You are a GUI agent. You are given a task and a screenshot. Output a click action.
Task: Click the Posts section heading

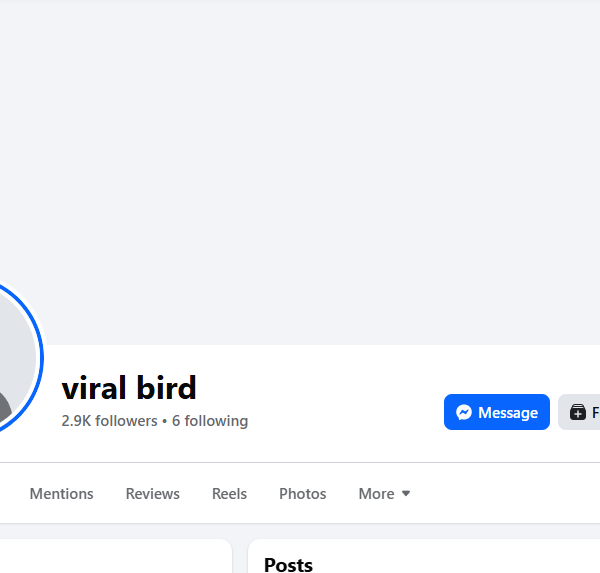(289, 565)
